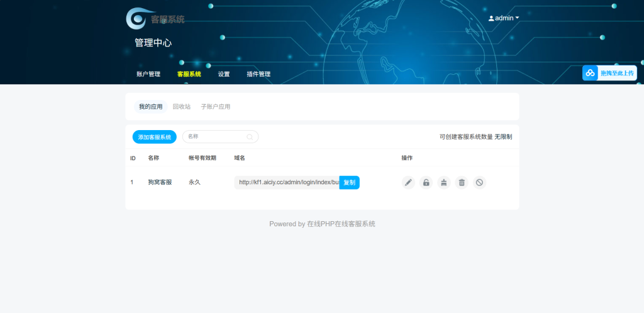Switch to the 回收站 tab
This screenshot has height=313, width=644.
tap(182, 107)
